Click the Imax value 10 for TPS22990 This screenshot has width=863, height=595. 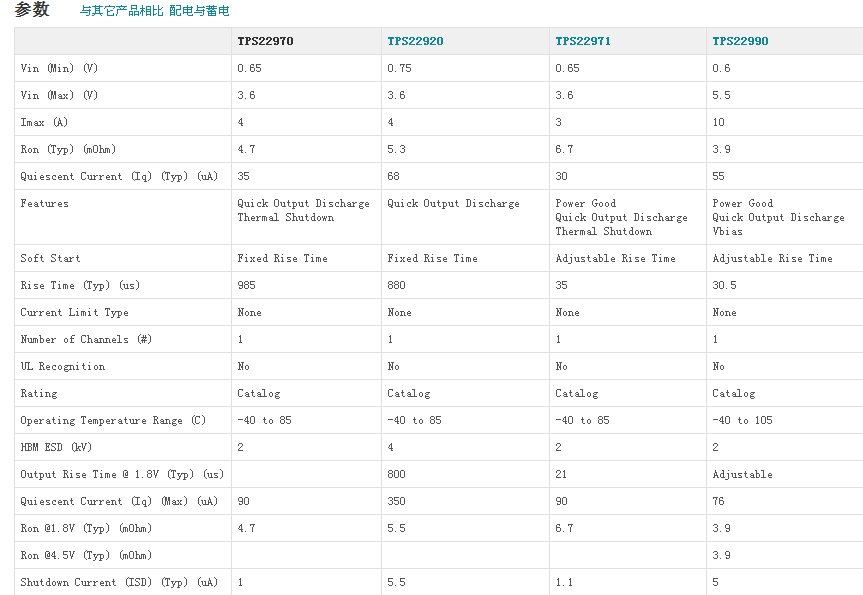point(718,122)
